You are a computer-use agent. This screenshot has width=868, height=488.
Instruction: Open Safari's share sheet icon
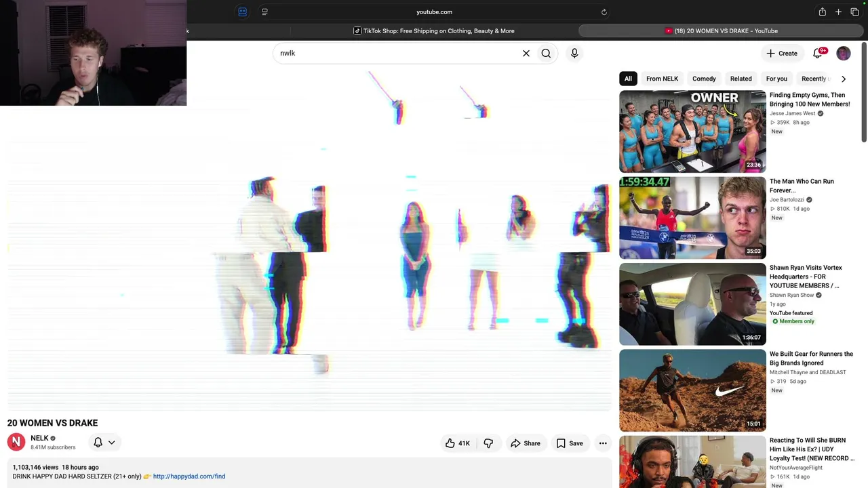coord(822,12)
